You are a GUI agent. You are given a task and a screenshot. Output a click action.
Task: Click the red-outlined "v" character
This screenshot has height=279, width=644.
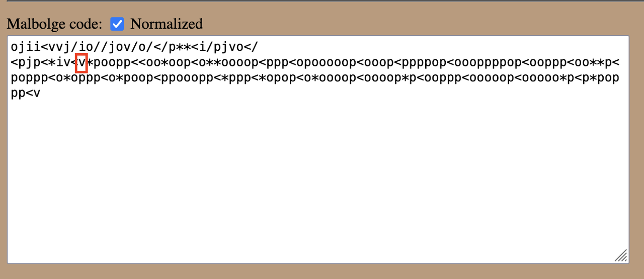click(82, 63)
